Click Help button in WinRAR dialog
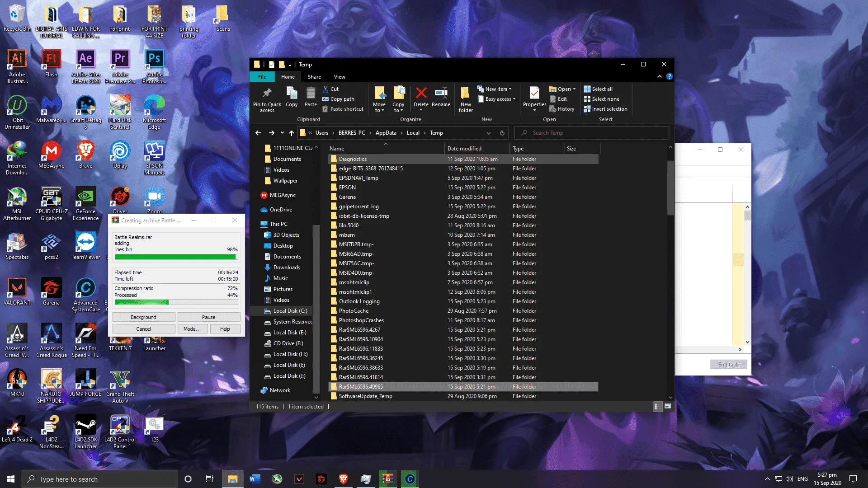 (x=225, y=329)
